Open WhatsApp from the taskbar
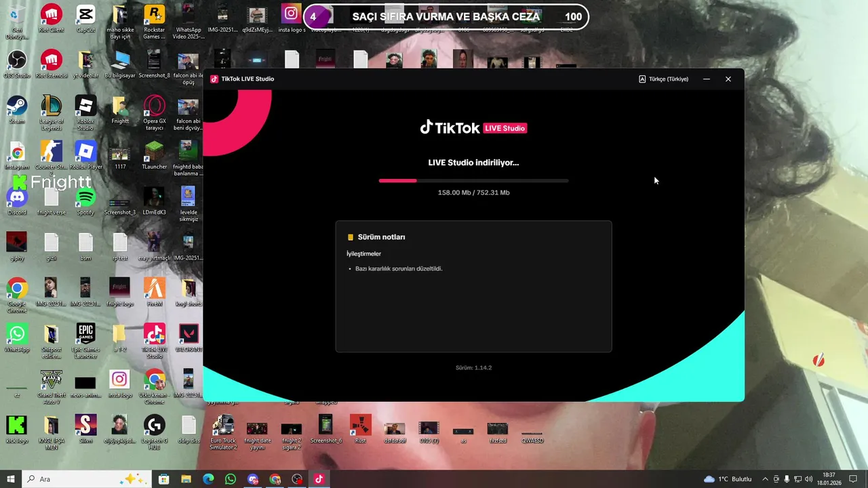Screen dimensions: 868x488 pyautogui.click(x=231, y=479)
